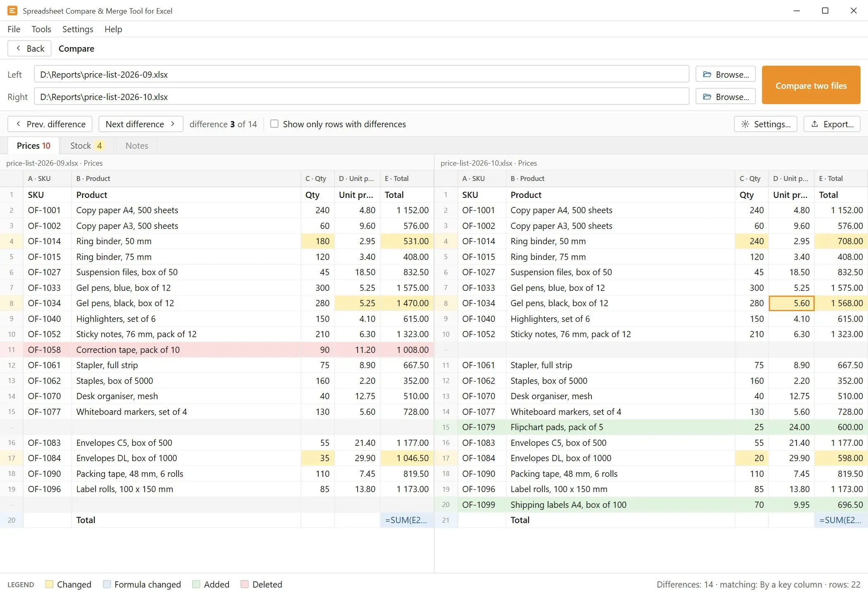Click the left chevron in Prev. difference

(18, 124)
